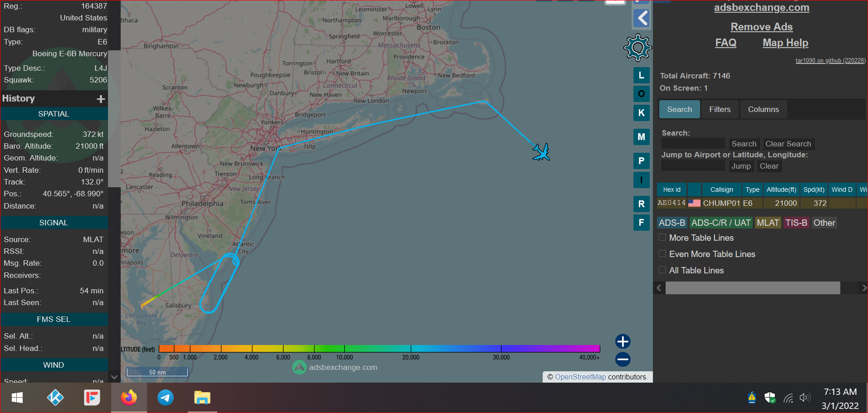Open the Columns tab
The width and height of the screenshot is (868, 413).
coord(763,109)
